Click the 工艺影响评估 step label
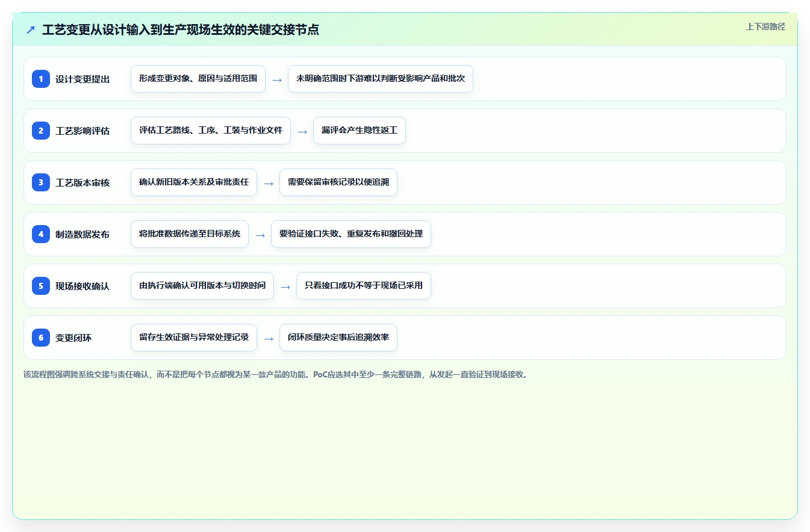Screen dimensions: 810x532 click(83, 131)
